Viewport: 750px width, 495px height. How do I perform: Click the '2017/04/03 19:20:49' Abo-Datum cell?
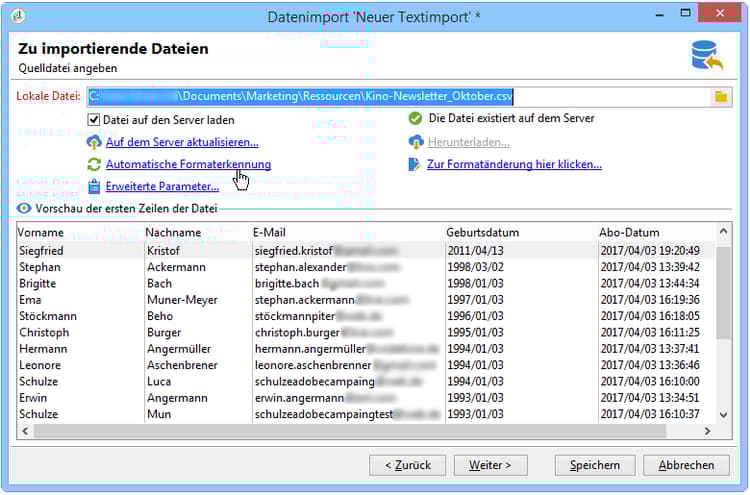pos(657,251)
